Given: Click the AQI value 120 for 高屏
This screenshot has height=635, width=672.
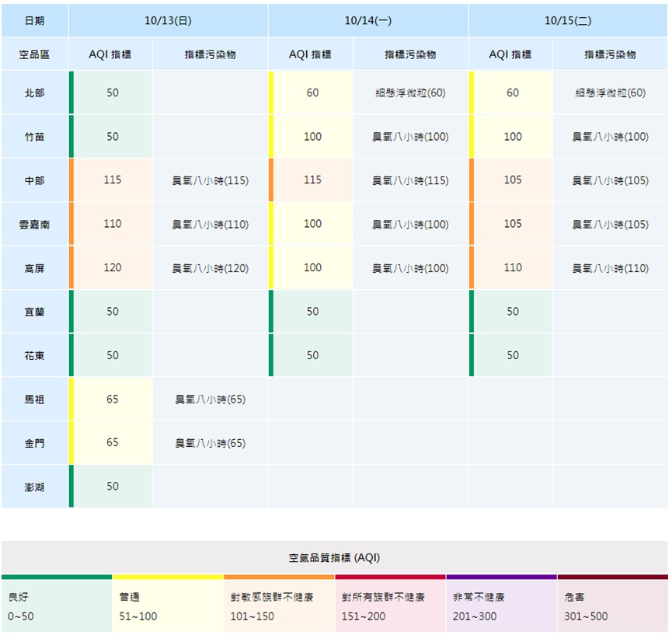Looking at the screenshot, I should point(113,268).
